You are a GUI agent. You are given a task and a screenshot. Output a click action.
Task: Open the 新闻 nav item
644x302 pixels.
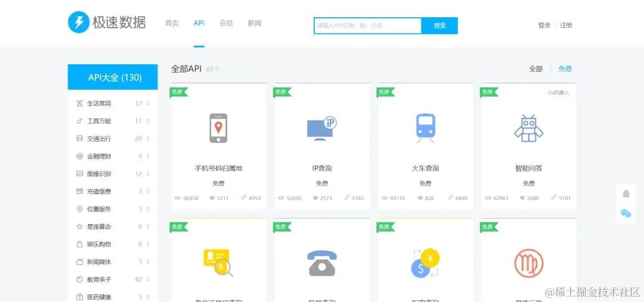[x=254, y=23]
